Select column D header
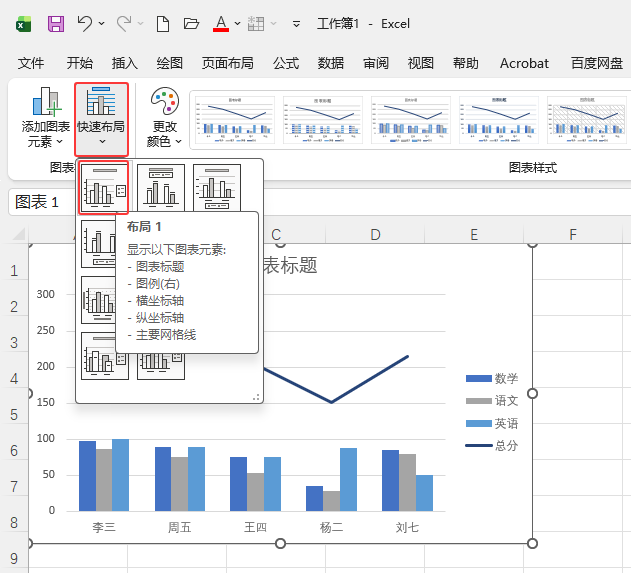The height and width of the screenshot is (573, 631). click(x=375, y=235)
